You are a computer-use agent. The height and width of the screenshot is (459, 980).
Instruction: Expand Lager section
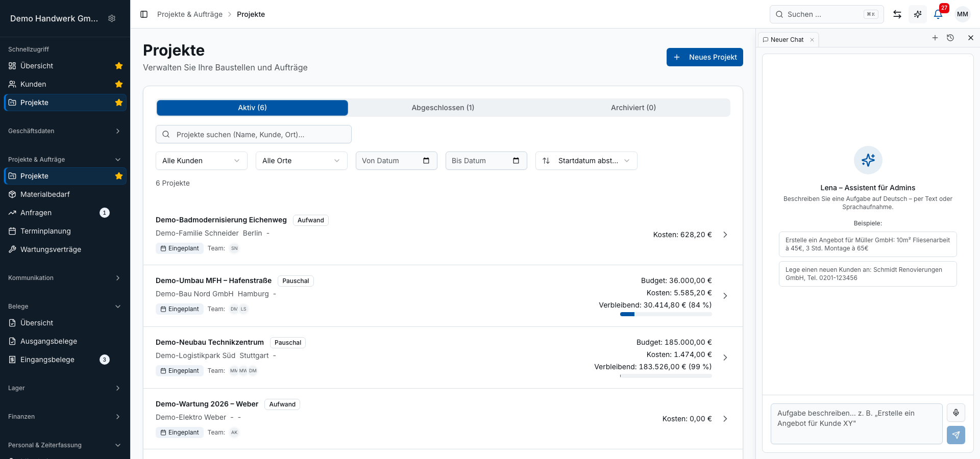click(x=65, y=388)
